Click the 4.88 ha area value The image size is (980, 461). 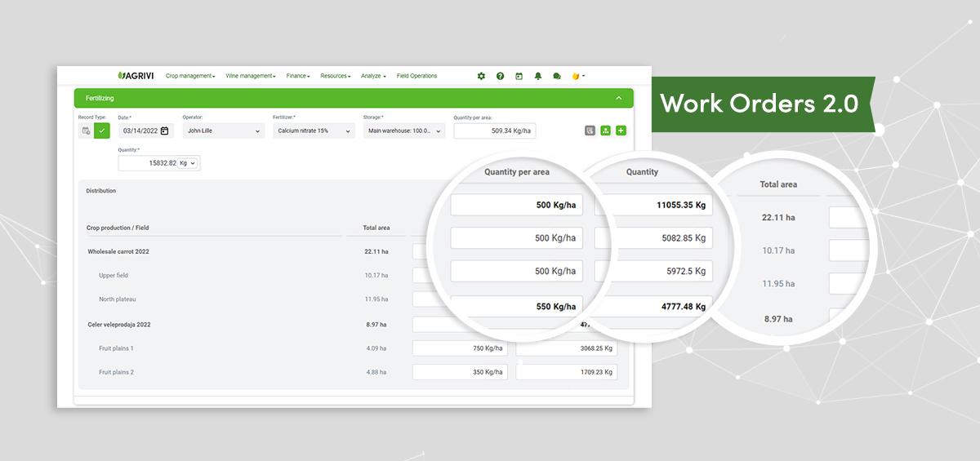point(376,372)
